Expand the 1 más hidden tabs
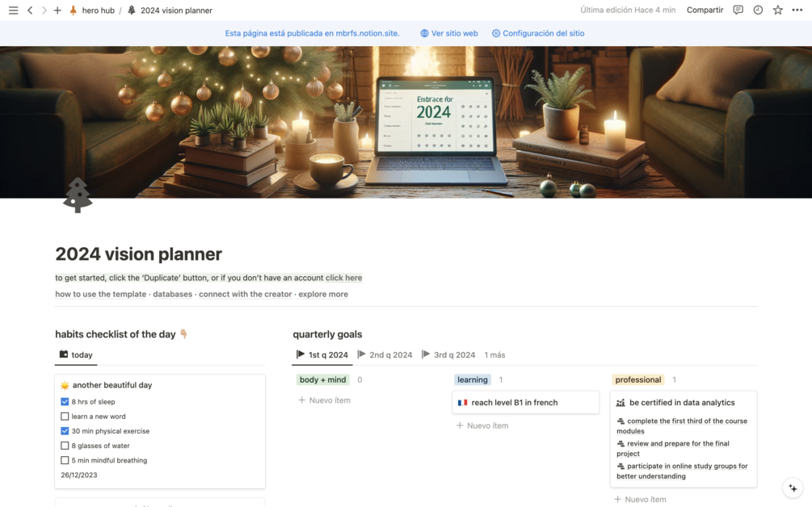The width and height of the screenshot is (812, 507). point(495,354)
